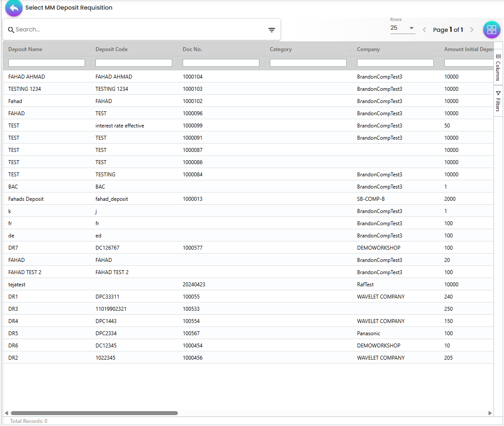Select deposit code DC126767

[x=107, y=248]
